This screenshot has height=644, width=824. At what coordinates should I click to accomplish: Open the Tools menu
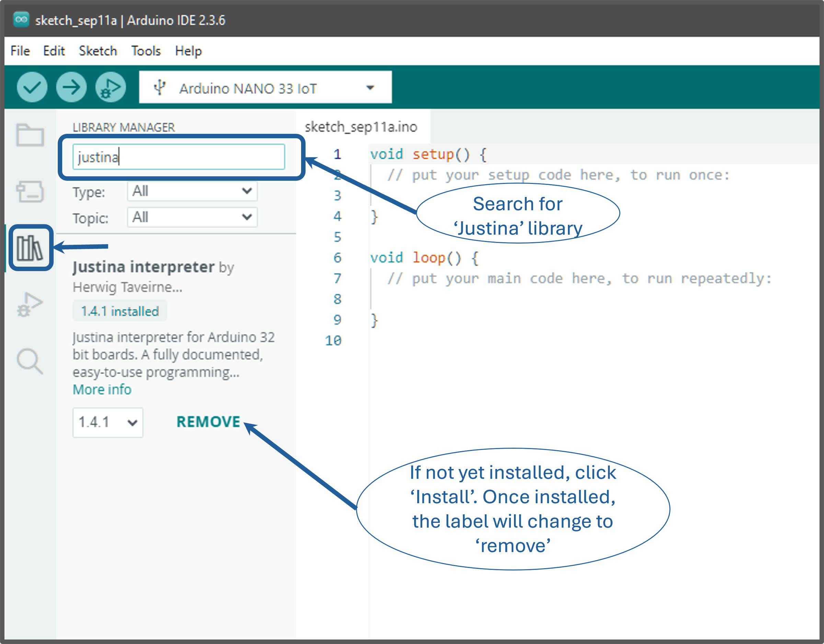tap(146, 51)
